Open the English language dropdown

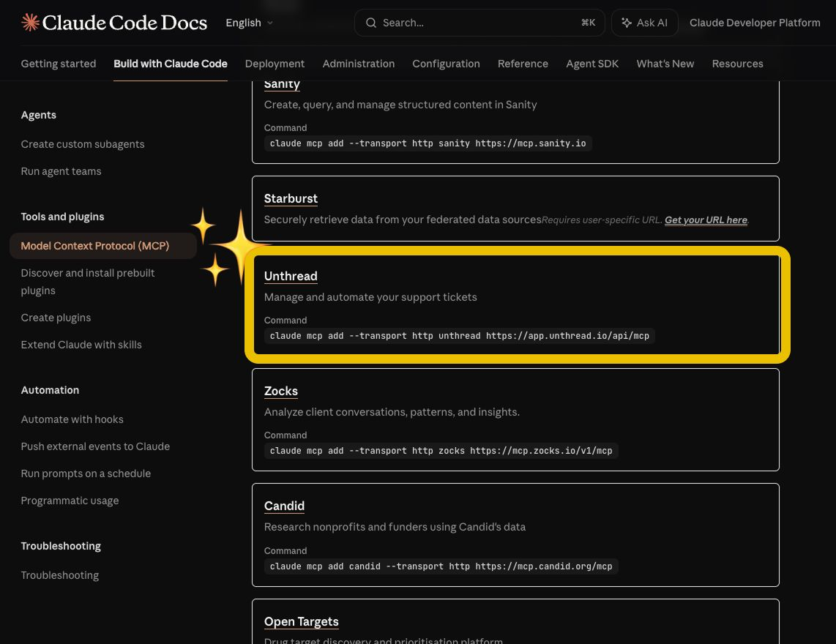click(249, 23)
